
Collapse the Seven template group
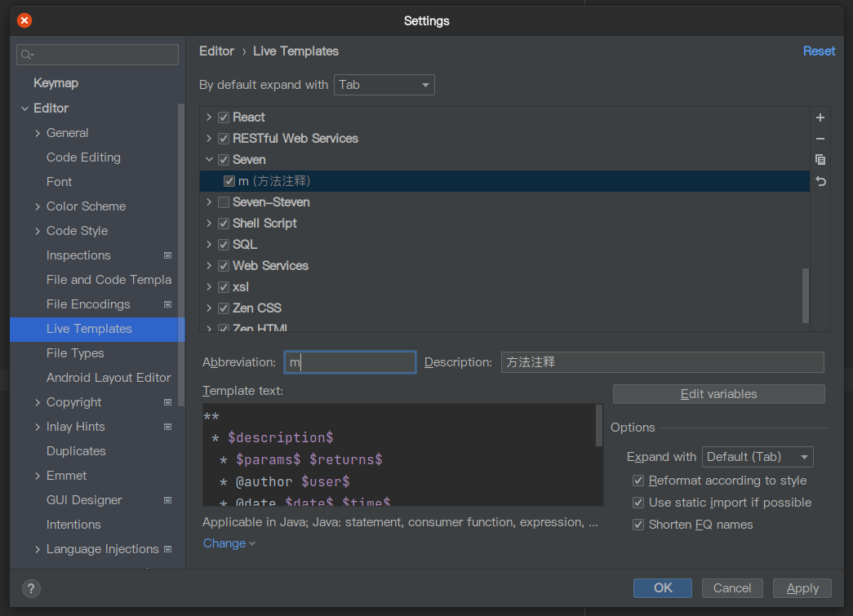point(209,159)
